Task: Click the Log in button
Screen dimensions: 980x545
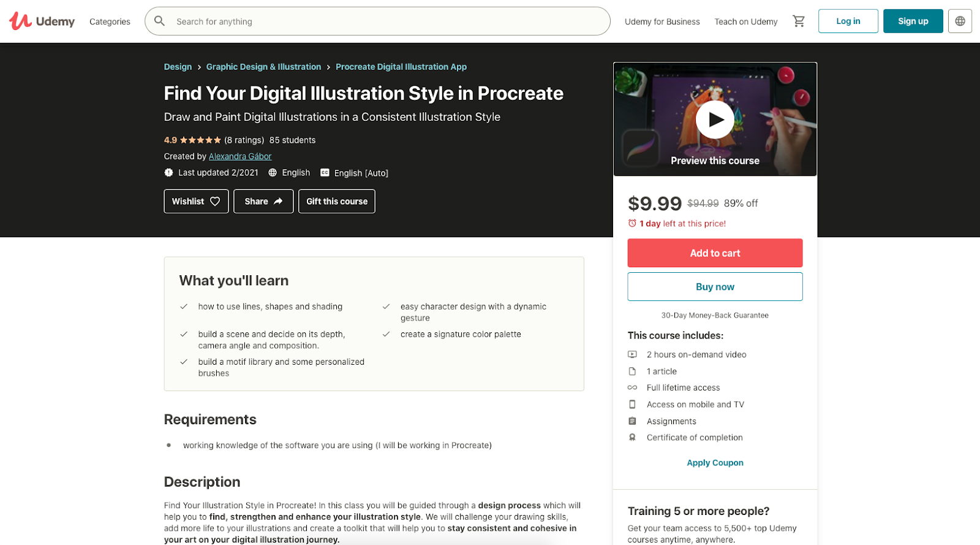Action: coord(848,21)
